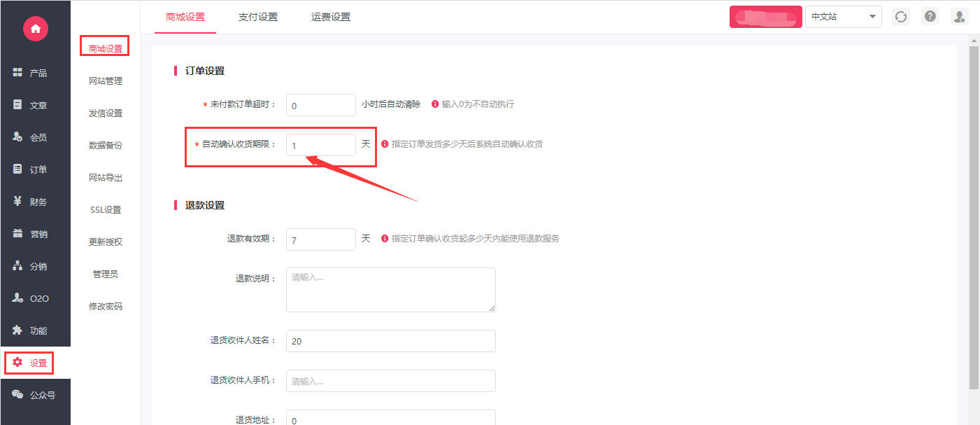Open 数据备份 in the settings submenu
Screen dimensions: 980x425
[106, 146]
